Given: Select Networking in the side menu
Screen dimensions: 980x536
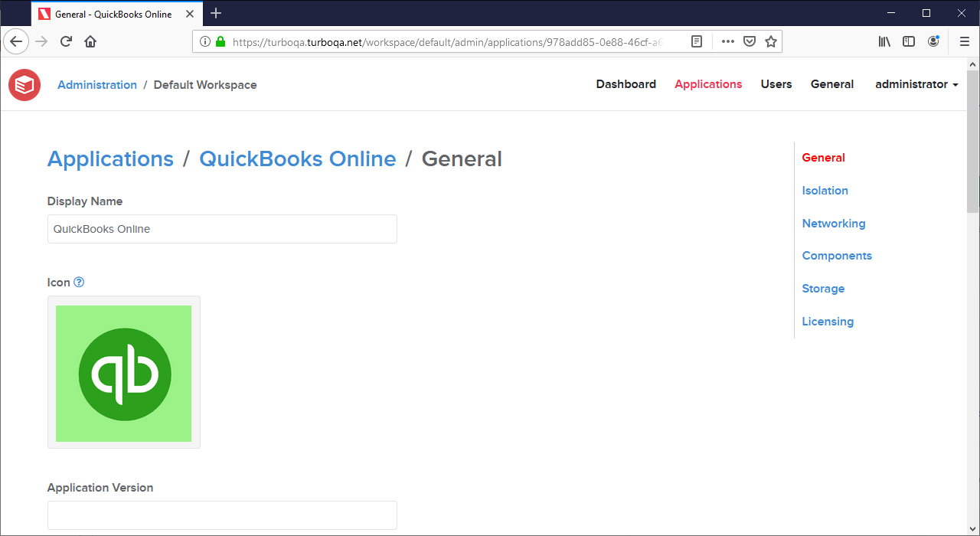Looking at the screenshot, I should point(834,224).
